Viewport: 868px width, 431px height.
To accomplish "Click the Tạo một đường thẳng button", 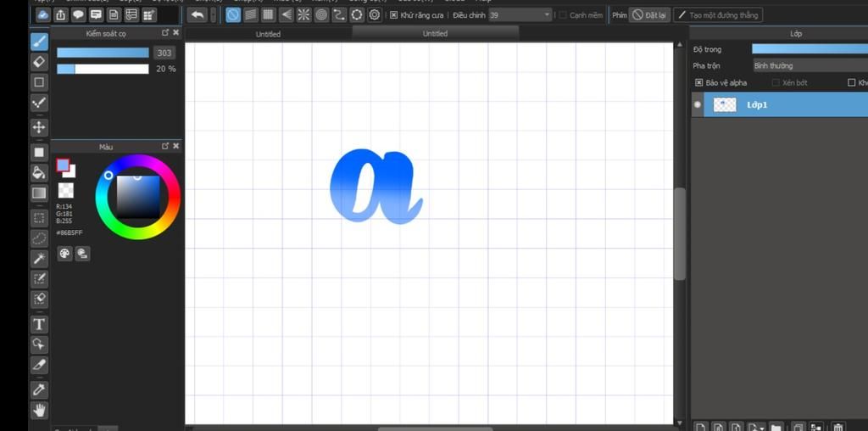I will [x=717, y=15].
